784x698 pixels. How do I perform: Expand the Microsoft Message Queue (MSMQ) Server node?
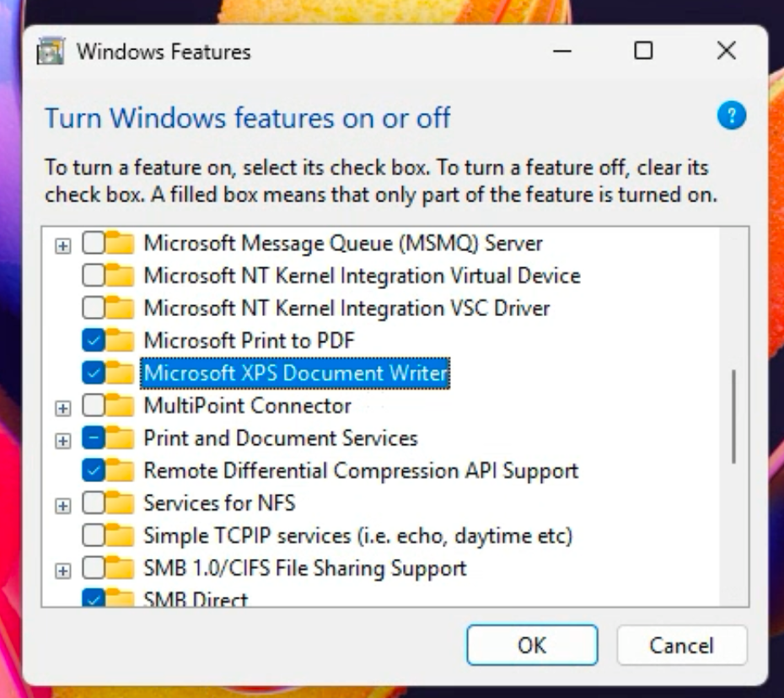63,245
